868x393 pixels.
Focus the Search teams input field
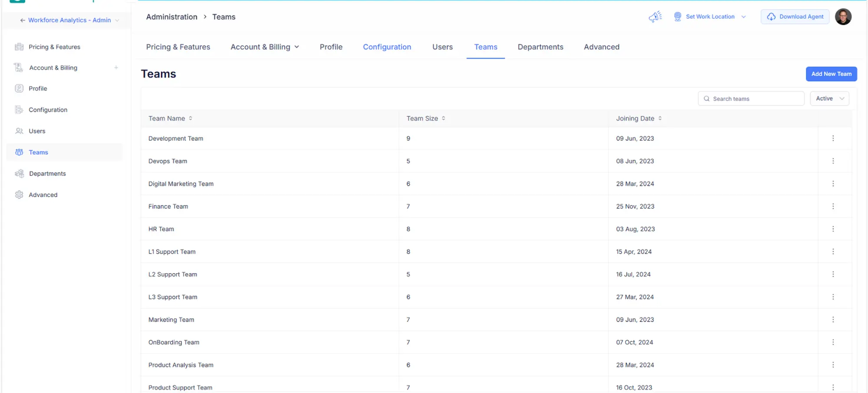[x=751, y=99]
